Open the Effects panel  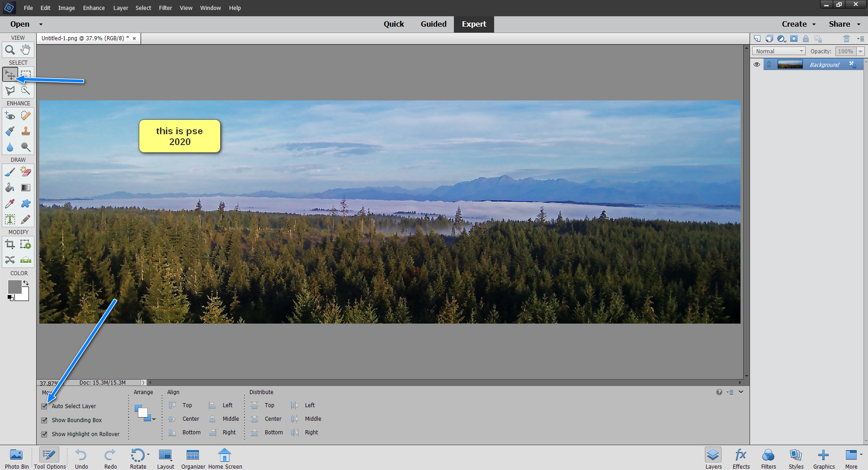(x=741, y=456)
